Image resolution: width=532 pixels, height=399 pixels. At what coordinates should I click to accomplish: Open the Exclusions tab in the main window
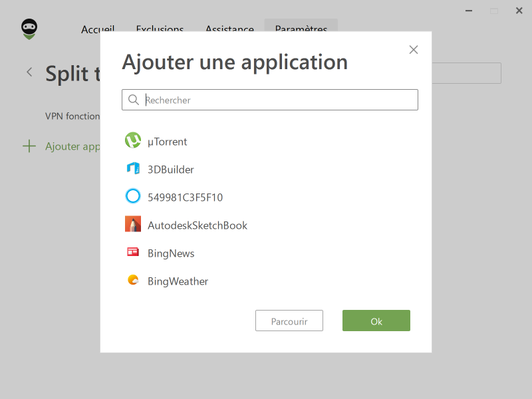click(x=160, y=28)
